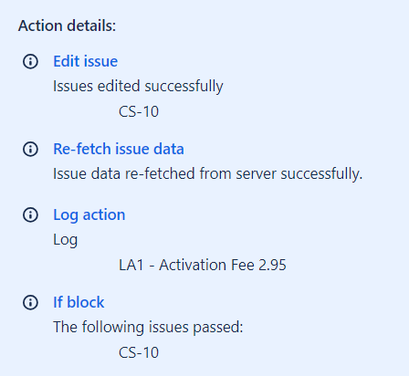Open the Re-fetch issue data link
The width and height of the screenshot is (409, 376).
point(119,149)
